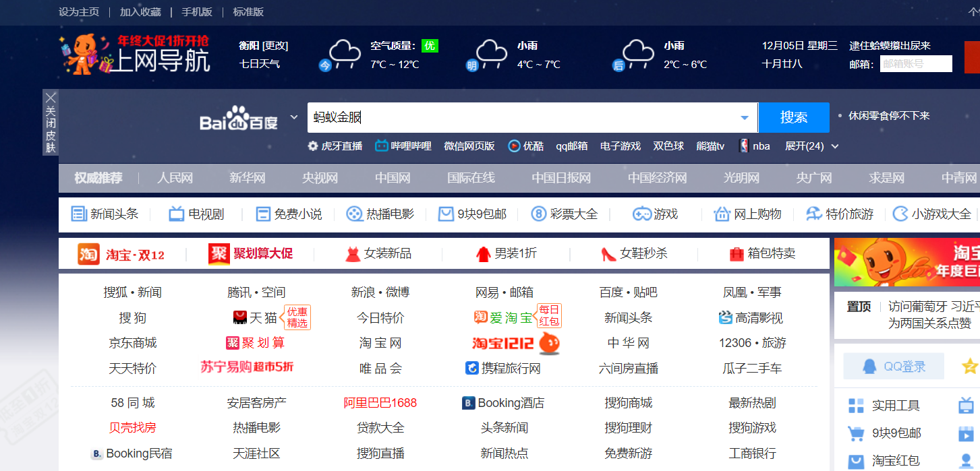Select 国际在线 in the 权威推荐 bar
This screenshot has height=471, width=980.
pos(471,178)
